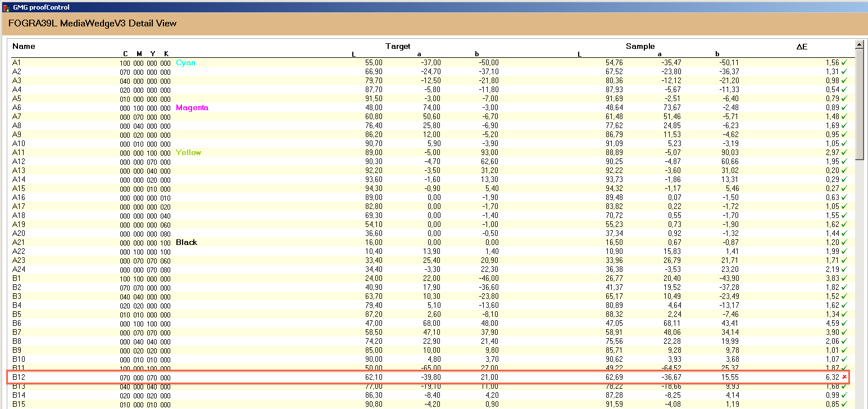
Task: Select the patch name A12
Action: pos(19,161)
